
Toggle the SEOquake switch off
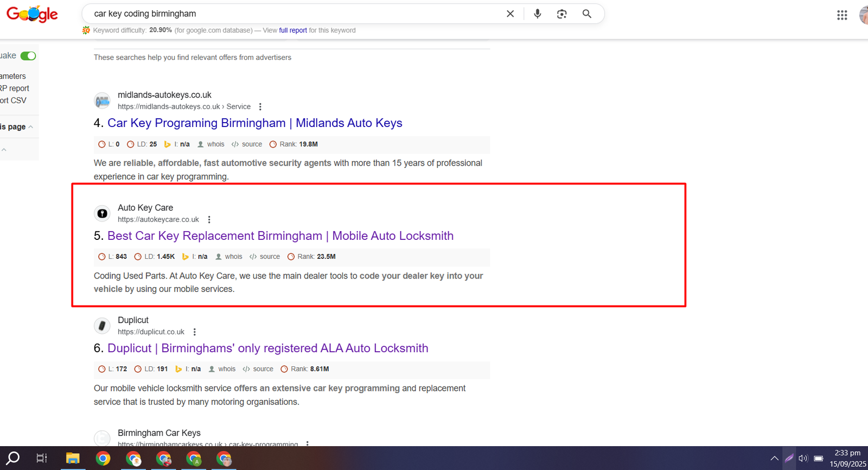[28, 56]
